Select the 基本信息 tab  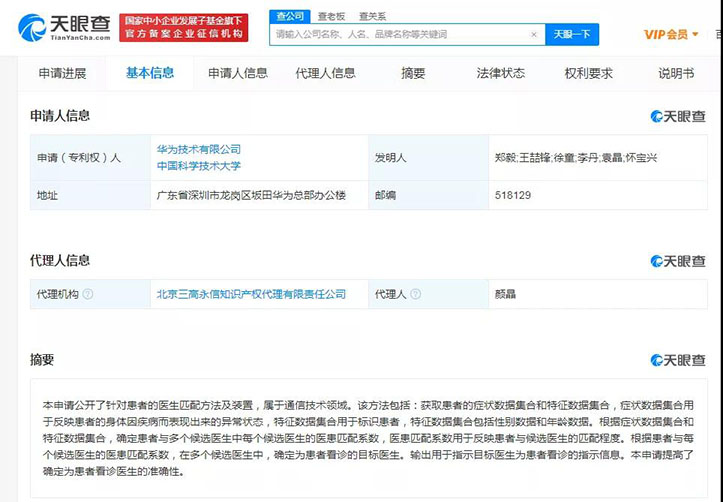pos(150,73)
